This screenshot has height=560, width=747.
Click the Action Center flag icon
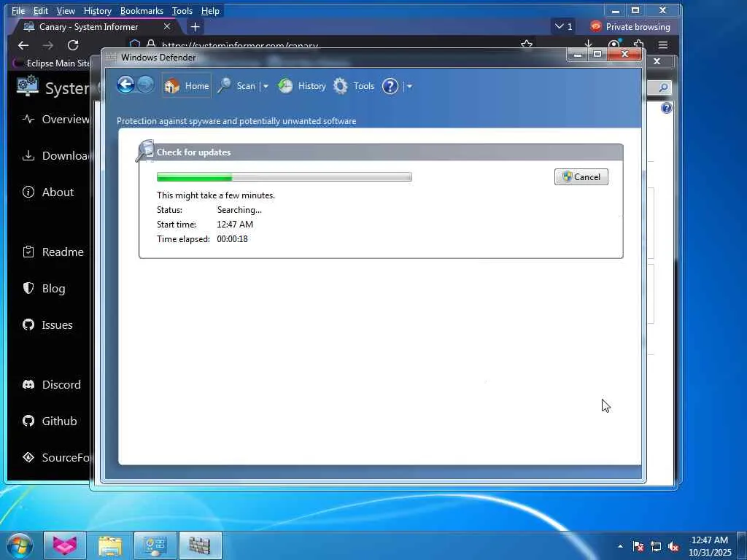click(638, 546)
